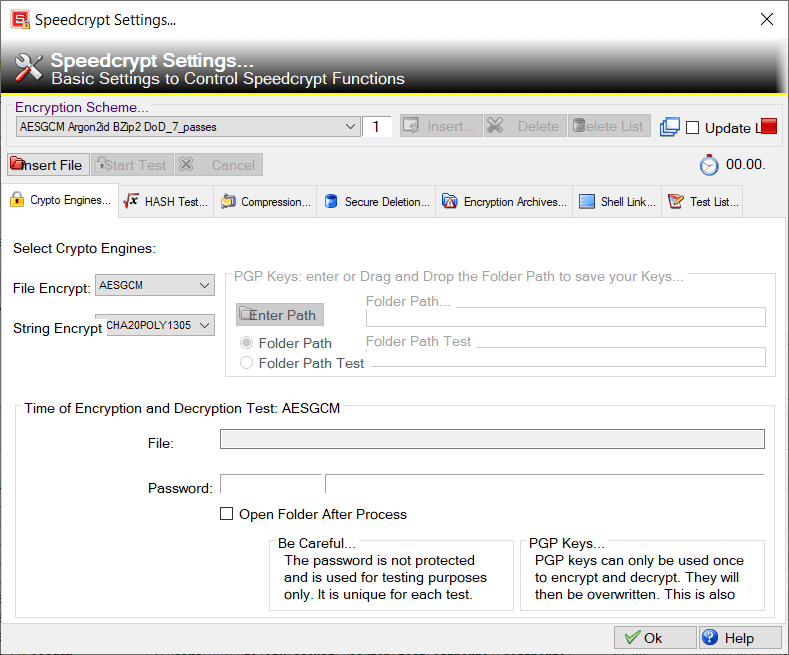Open the Compression tab
Screen dimensions: 789x655
[266, 202]
